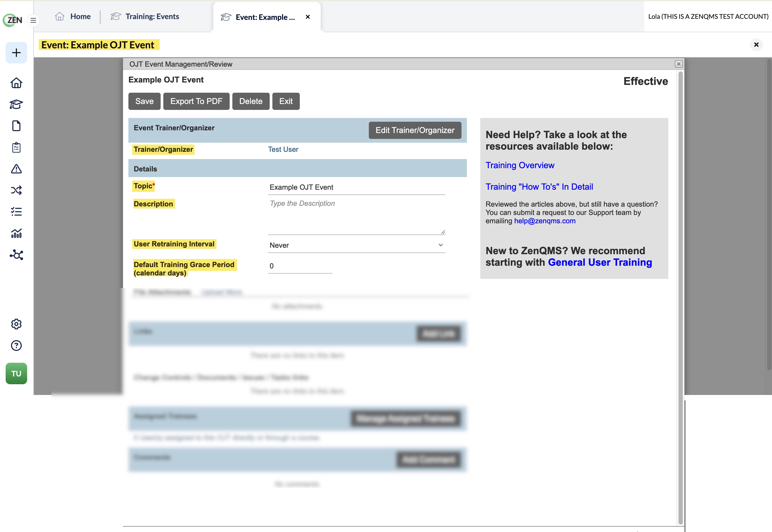The height and width of the screenshot is (532, 772).
Task: Click the Trainer/Organizer field label
Action: point(163,149)
